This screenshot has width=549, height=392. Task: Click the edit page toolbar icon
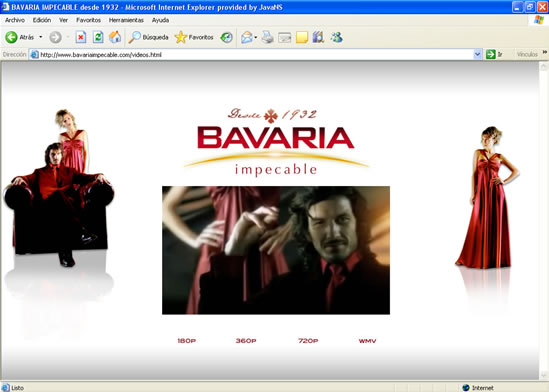click(285, 37)
